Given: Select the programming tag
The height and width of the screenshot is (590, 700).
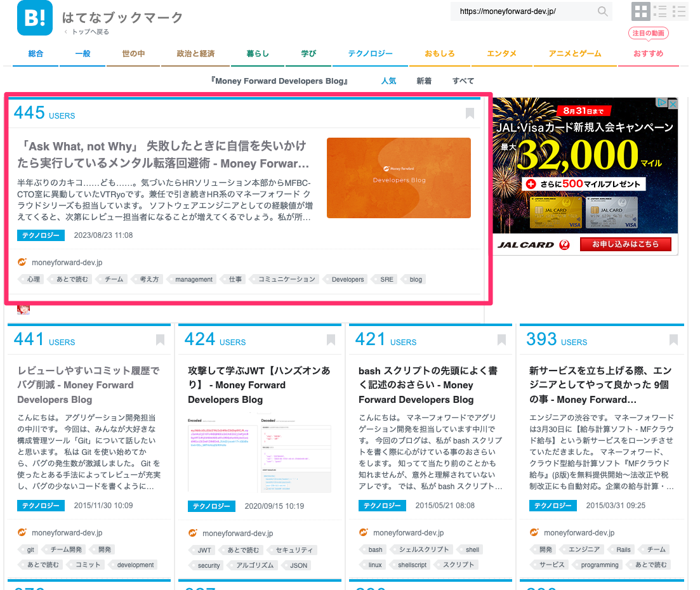Looking at the screenshot, I should click(x=597, y=565).
